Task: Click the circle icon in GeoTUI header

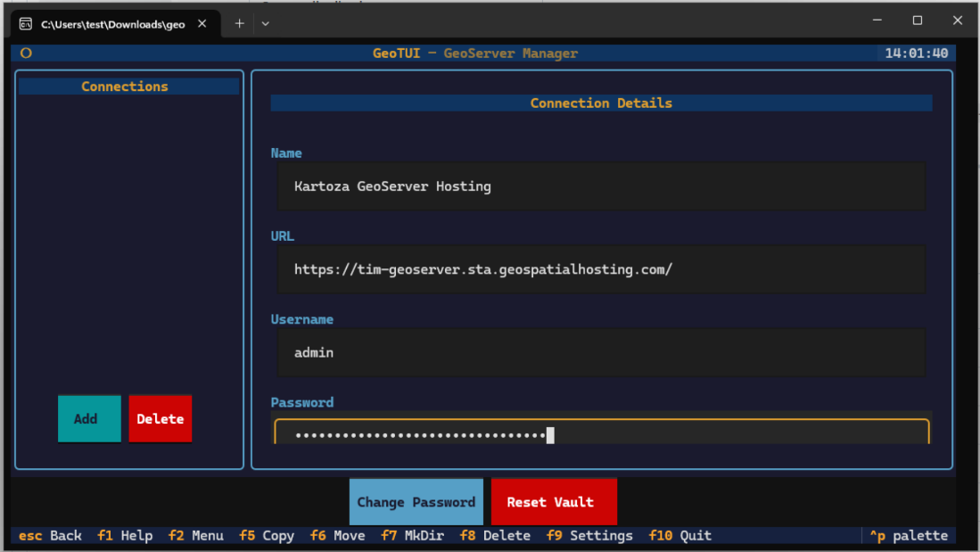Action: pos(26,54)
